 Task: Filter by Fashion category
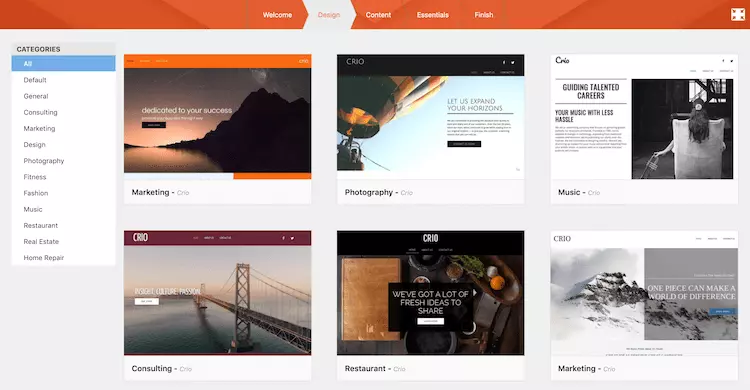click(x=64, y=193)
